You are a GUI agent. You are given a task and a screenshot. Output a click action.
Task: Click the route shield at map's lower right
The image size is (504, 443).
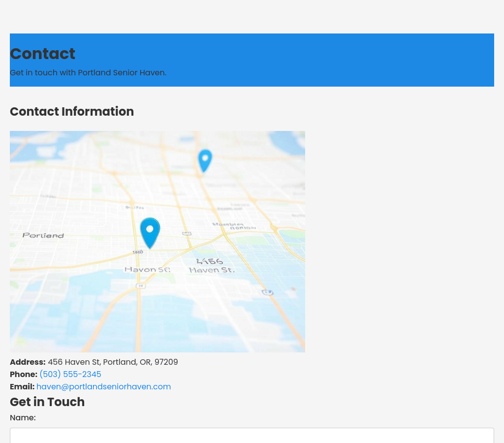(x=267, y=292)
